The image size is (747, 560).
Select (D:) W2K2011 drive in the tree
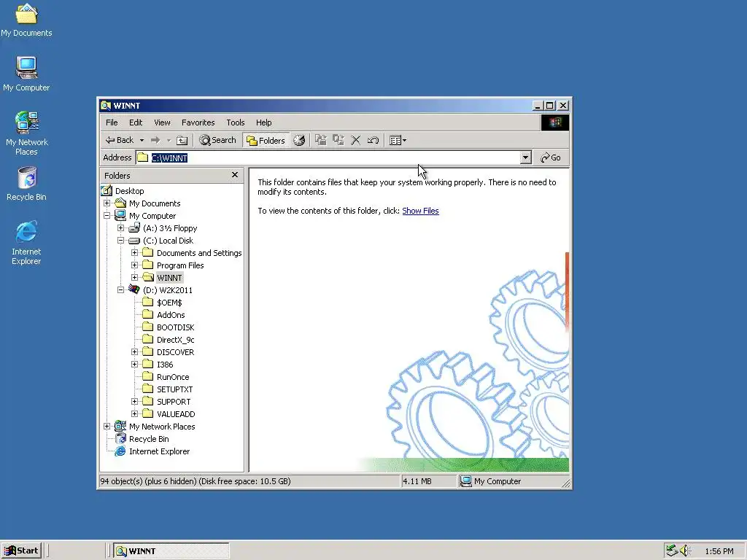pyautogui.click(x=168, y=290)
